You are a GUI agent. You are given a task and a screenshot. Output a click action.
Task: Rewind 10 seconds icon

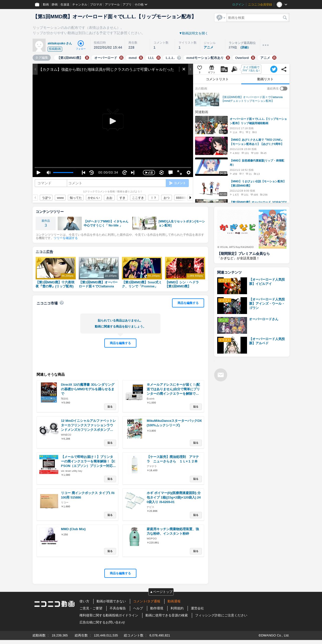click(x=92, y=173)
